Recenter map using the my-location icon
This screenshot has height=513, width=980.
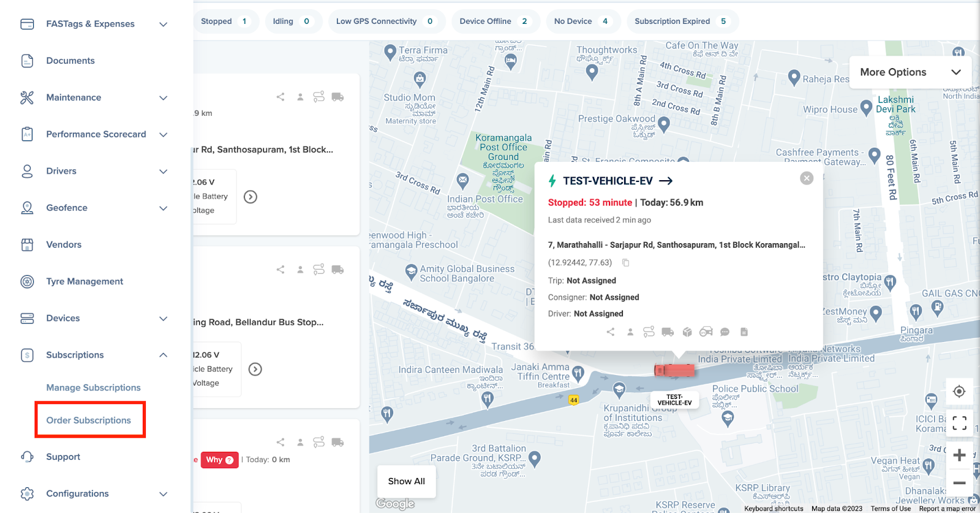click(x=959, y=392)
